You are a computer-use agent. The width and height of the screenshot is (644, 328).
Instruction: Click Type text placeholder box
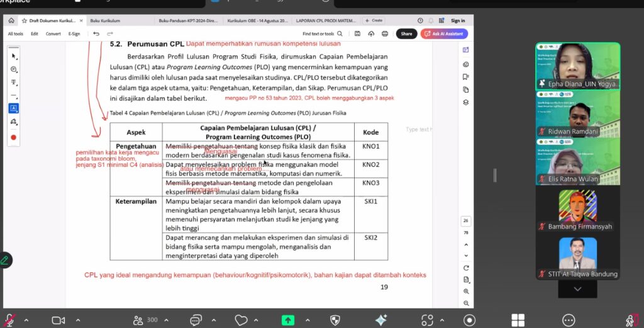tap(418, 130)
